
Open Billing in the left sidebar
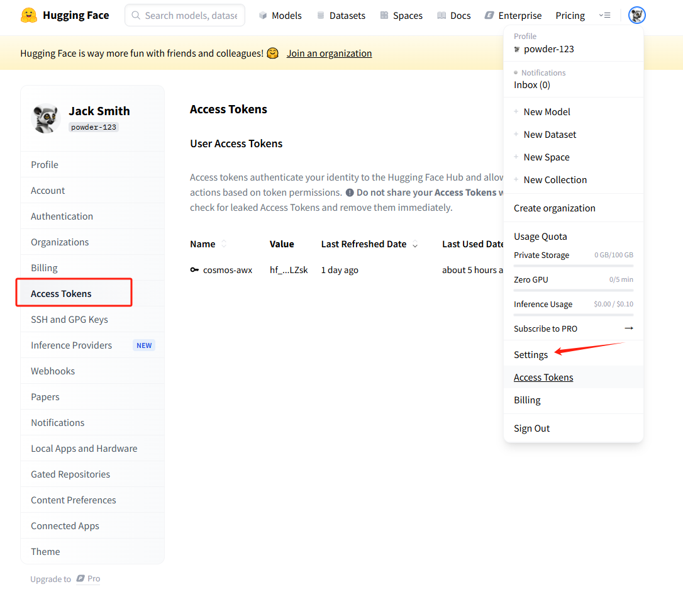(92, 267)
